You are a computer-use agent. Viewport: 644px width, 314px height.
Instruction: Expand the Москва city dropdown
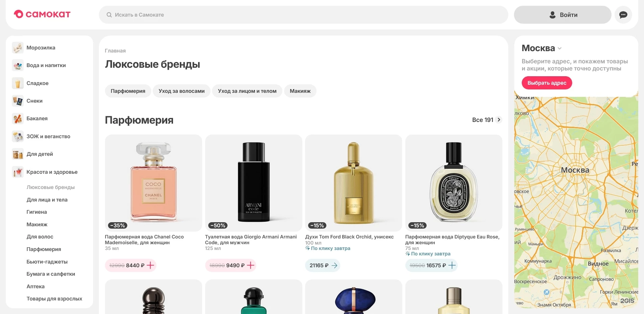pos(559,48)
